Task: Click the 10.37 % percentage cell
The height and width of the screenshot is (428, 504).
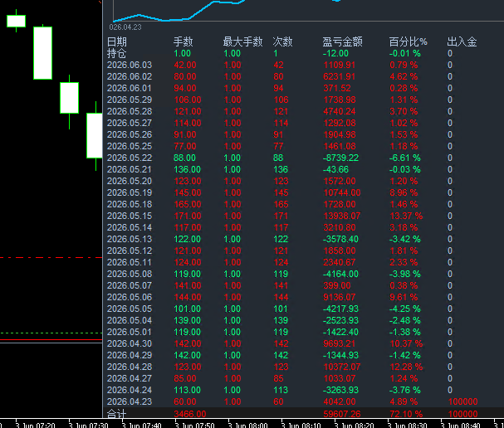Action: 406,343
